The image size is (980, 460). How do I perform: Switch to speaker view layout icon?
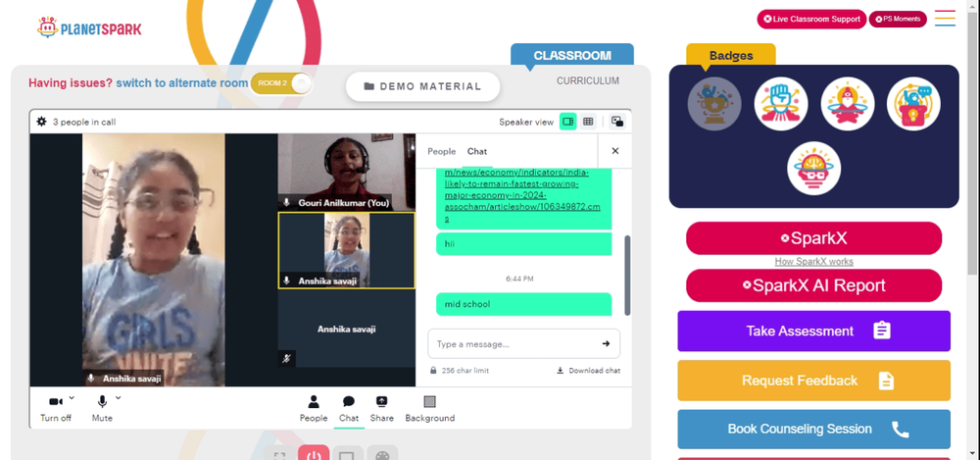(x=567, y=122)
